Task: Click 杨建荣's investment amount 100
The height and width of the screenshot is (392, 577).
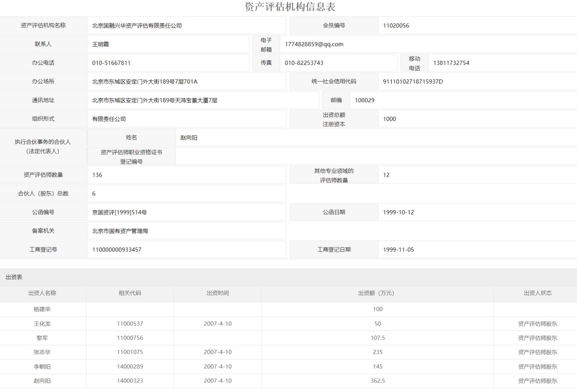Action: tap(378, 309)
